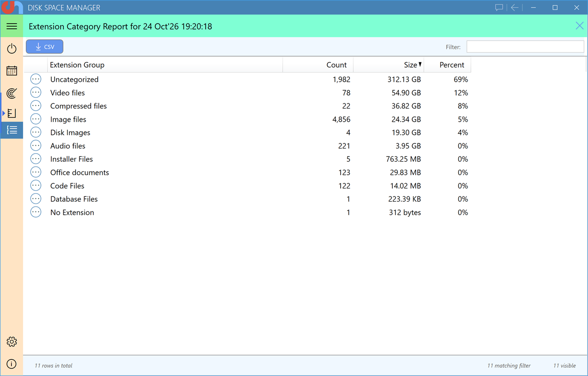Click the feedback speech bubble icon
The width and height of the screenshot is (588, 376).
(499, 8)
